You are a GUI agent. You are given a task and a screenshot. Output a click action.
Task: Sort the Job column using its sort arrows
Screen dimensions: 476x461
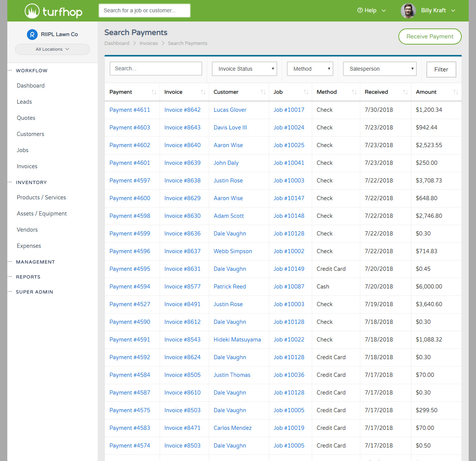(306, 92)
